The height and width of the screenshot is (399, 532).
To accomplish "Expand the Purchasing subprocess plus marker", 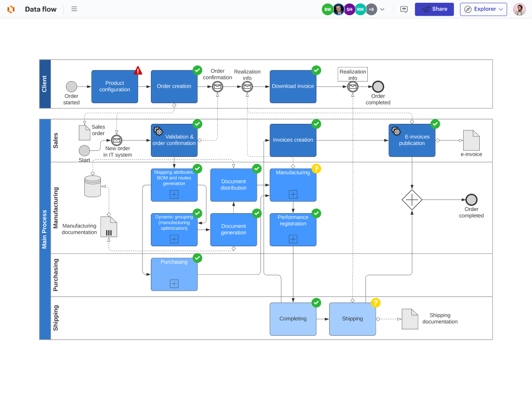I will (174, 284).
